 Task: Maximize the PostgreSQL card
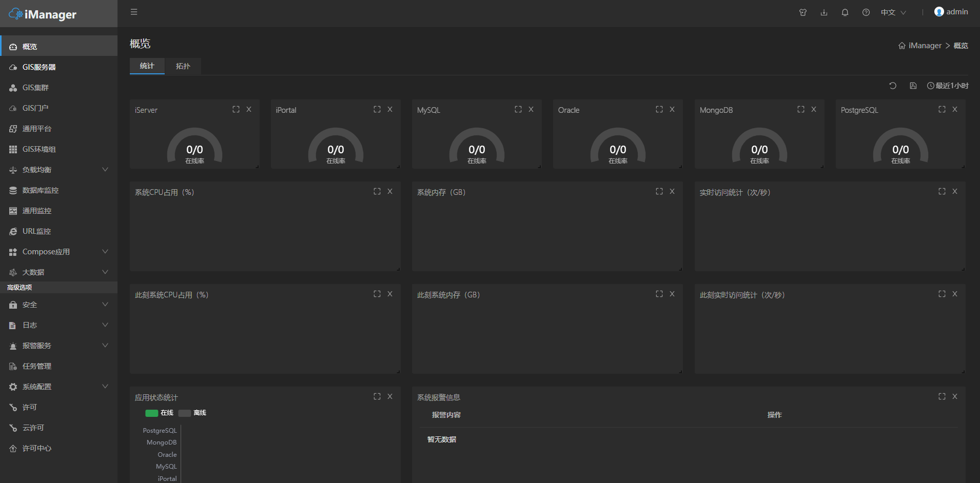[x=942, y=109]
